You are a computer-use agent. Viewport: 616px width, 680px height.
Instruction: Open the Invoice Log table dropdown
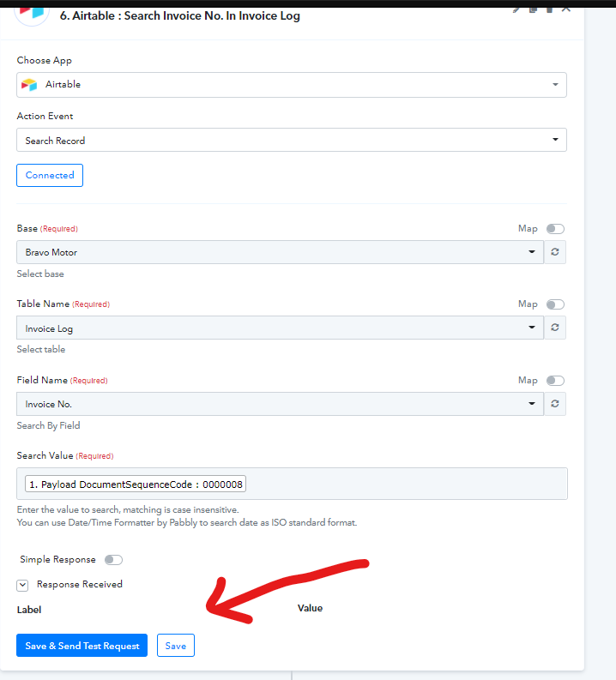tap(280, 328)
